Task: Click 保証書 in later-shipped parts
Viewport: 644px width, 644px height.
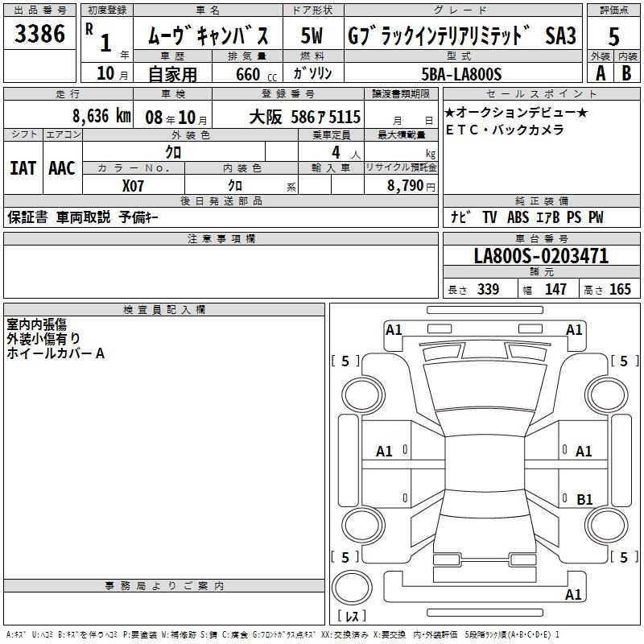Action: pyautogui.click(x=27, y=217)
